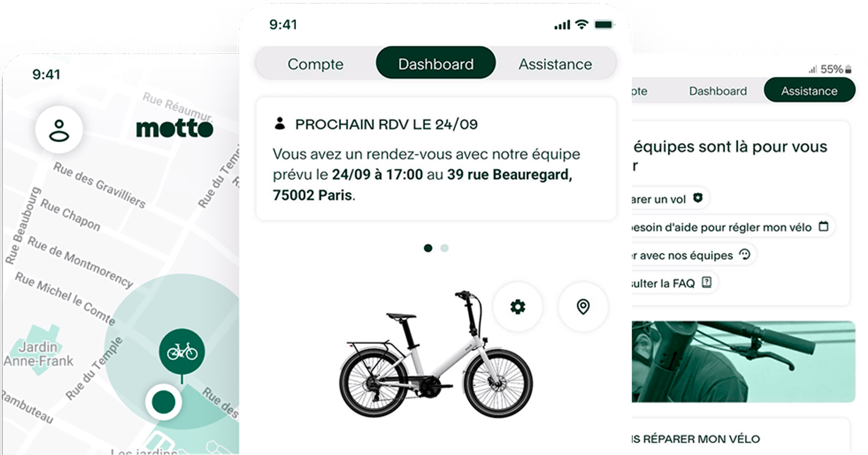The width and height of the screenshot is (868, 455).
Task: Select the second carousel page dot
Action: click(x=444, y=248)
